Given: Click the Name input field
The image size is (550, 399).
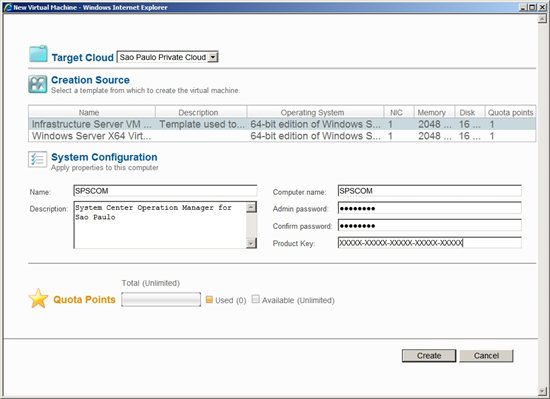Looking at the screenshot, I should (x=165, y=191).
